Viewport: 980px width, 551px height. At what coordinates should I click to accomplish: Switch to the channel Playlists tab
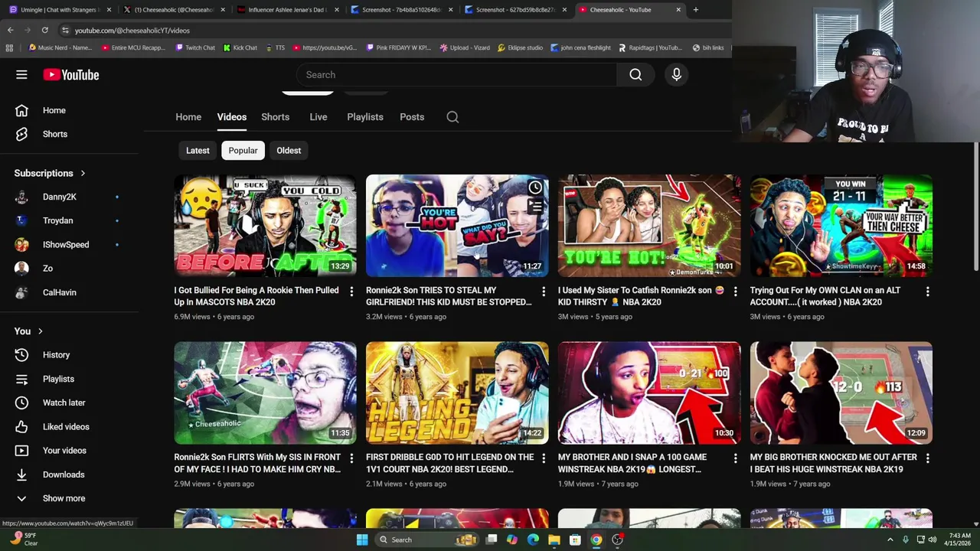click(365, 117)
